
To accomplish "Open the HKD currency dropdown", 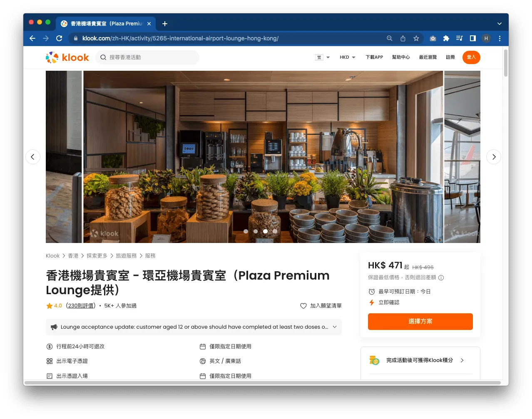I will [x=348, y=57].
